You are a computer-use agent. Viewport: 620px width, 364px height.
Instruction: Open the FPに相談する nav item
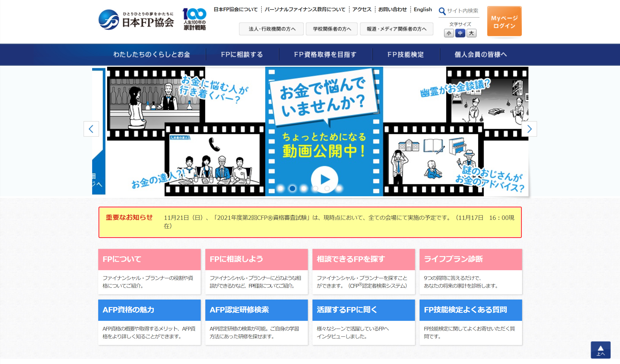(x=242, y=55)
